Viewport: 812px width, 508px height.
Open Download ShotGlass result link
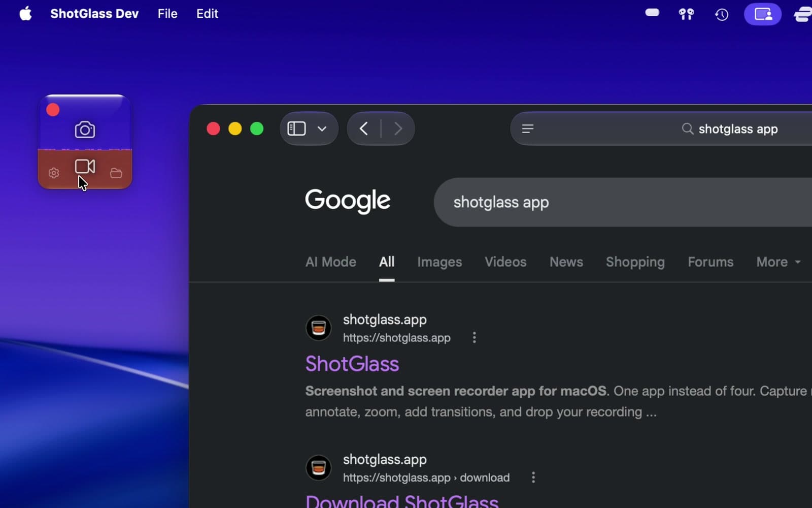tap(402, 502)
